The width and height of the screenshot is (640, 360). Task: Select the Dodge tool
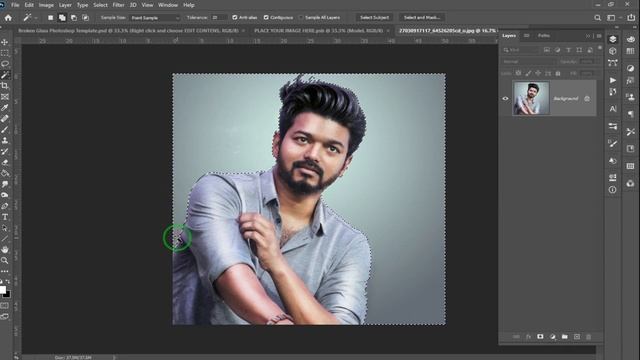click(x=5, y=195)
